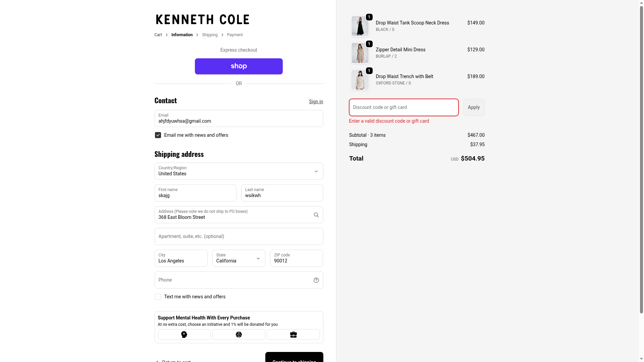Uncheck Email me with news and offers
Screen dimensions: 644x362
158,135
